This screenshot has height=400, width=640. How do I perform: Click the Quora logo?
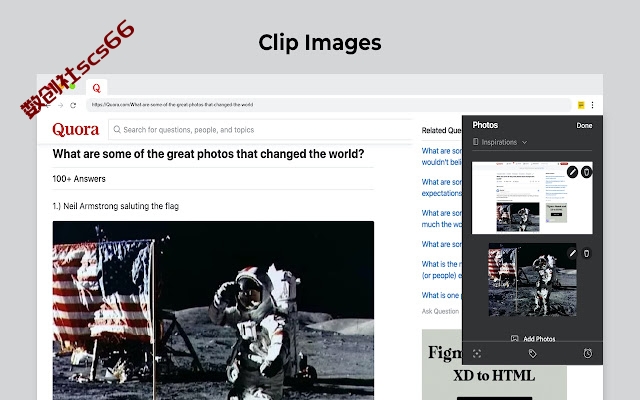[x=76, y=129]
